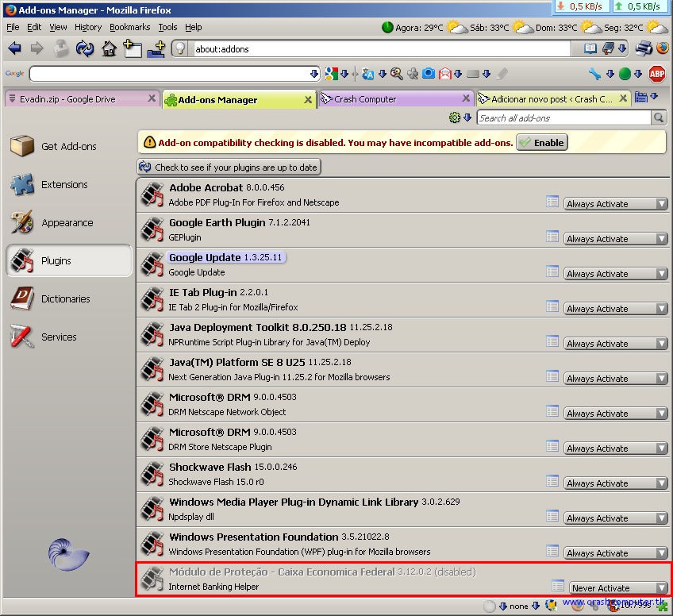The width and height of the screenshot is (673, 616).
Task: Click the details icon in IE Tab Plug-in row
Action: pos(552,306)
